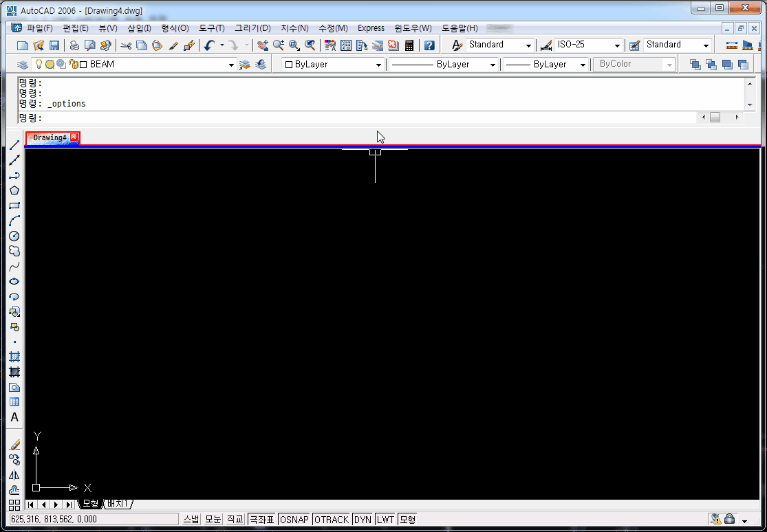This screenshot has height=532, width=767.
Task: Toggle 모눈 (Grid) in status bar
Action: coord(213,520)
